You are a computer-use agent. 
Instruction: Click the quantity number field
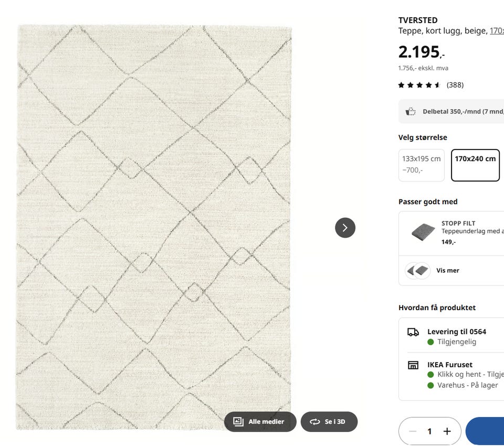pyautogui.click(x=429, y=431)
